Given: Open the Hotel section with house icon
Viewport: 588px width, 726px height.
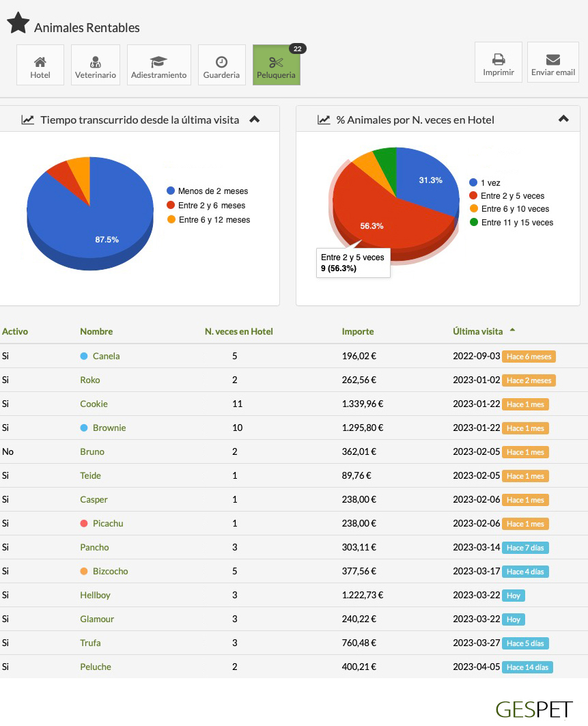Looking at the screenshot, I should (x=40, y=66).
